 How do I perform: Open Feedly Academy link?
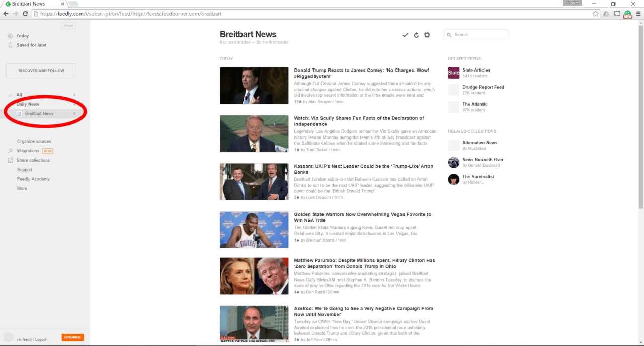pyautogui.click(x=33, y=179)
